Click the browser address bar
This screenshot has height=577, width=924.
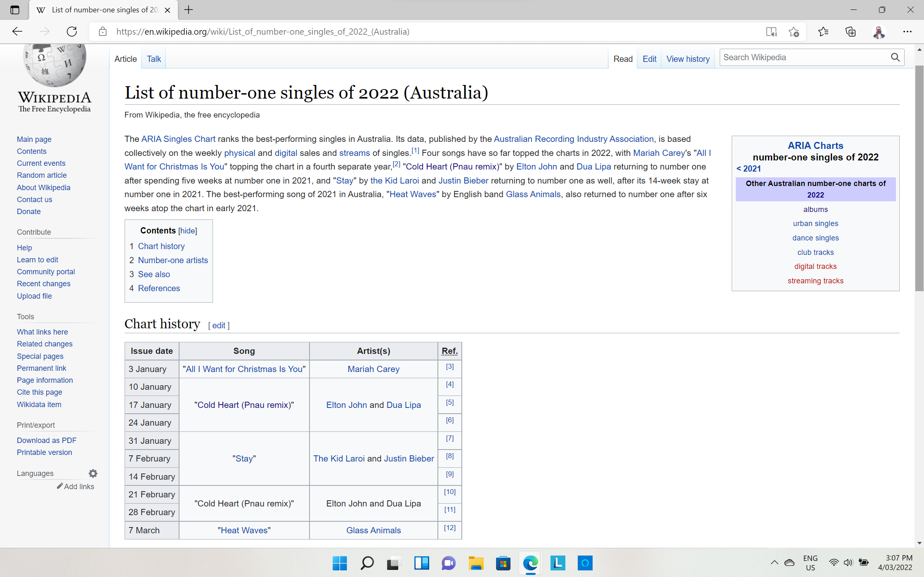433,32
